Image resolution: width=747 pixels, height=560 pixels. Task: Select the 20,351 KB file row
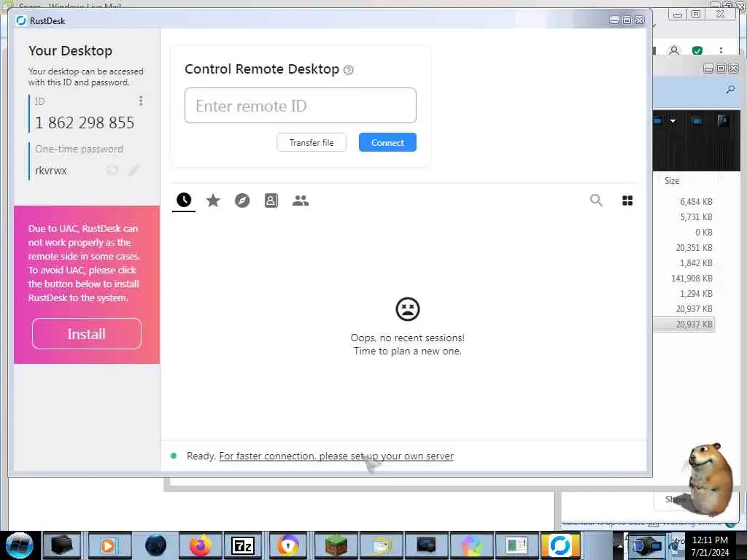pos(684,248)
